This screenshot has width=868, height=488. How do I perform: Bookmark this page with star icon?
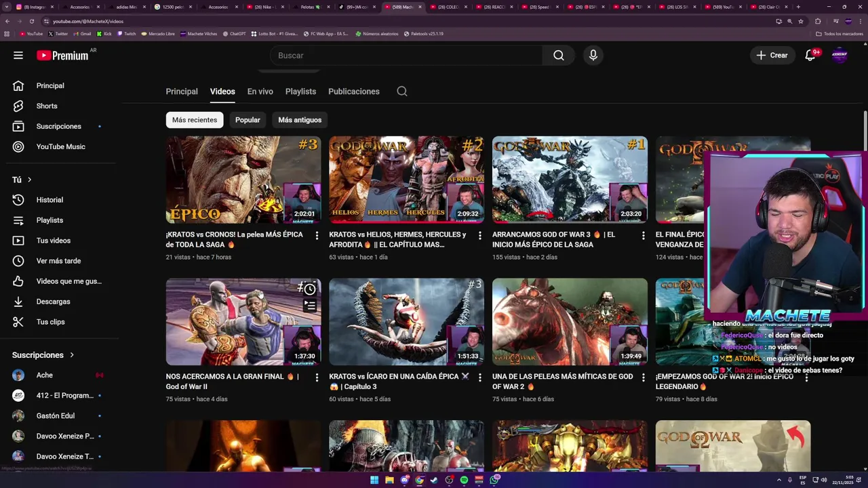[x=801, y=21]
